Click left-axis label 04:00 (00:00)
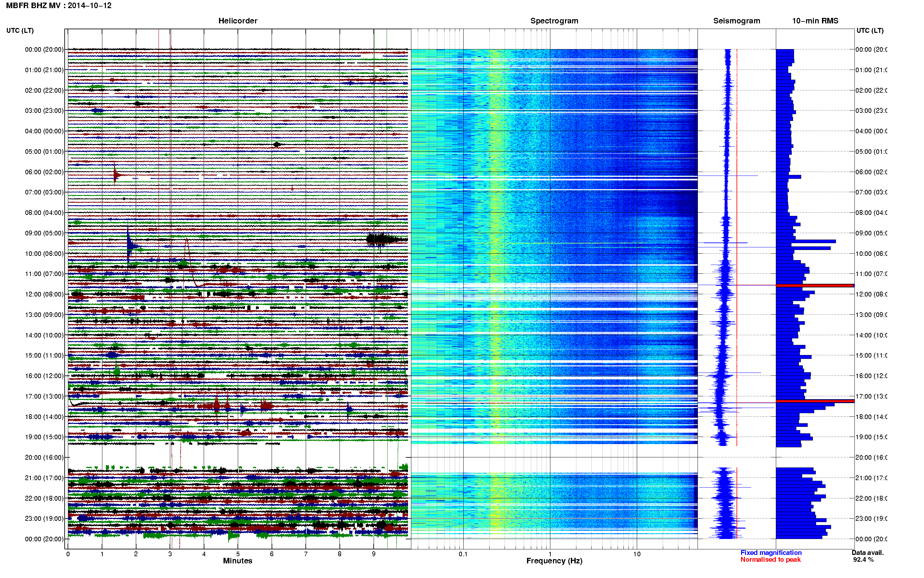This screenshot has width=924, height=578. 44,131
